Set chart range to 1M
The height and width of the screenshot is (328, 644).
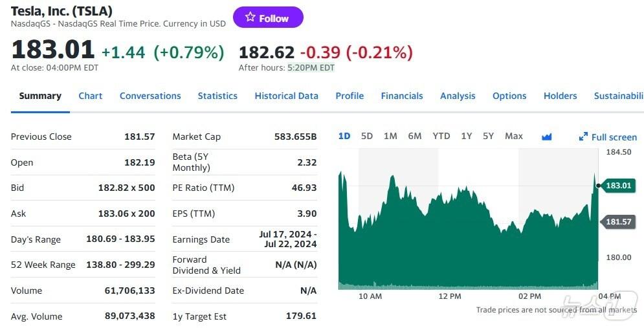[390, 136]
